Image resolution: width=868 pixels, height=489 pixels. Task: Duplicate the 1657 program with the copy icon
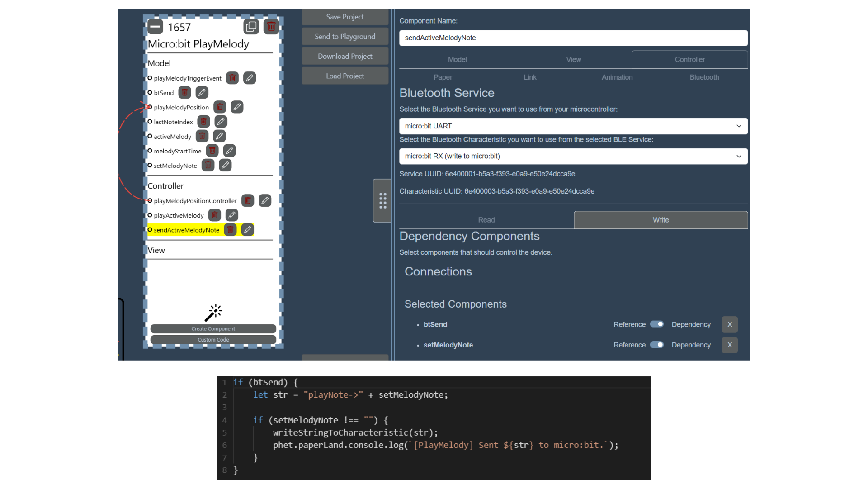coord(251,27)
